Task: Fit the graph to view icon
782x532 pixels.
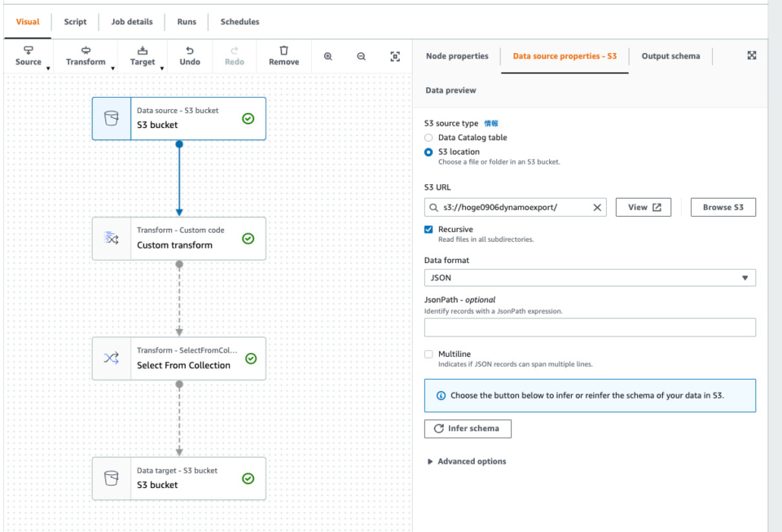Action: 395,56
